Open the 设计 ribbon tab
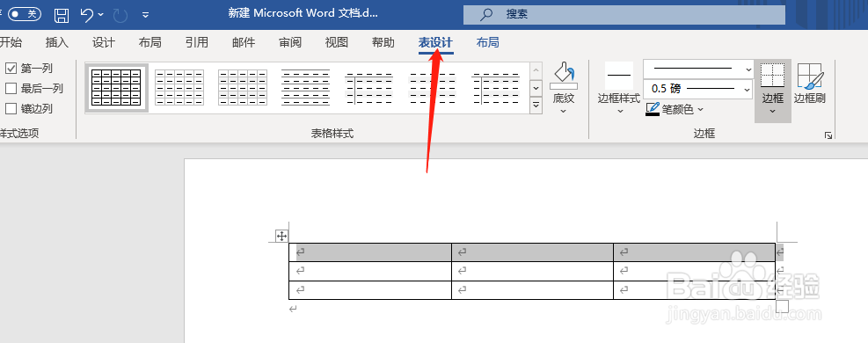Screen dimensions: 868x343 pos(104,42)
